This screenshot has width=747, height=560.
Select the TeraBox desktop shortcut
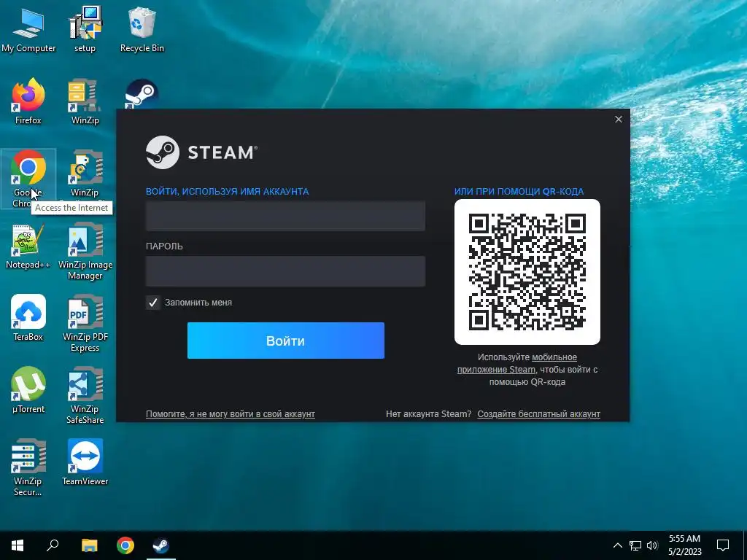click(x=28, y=318)
